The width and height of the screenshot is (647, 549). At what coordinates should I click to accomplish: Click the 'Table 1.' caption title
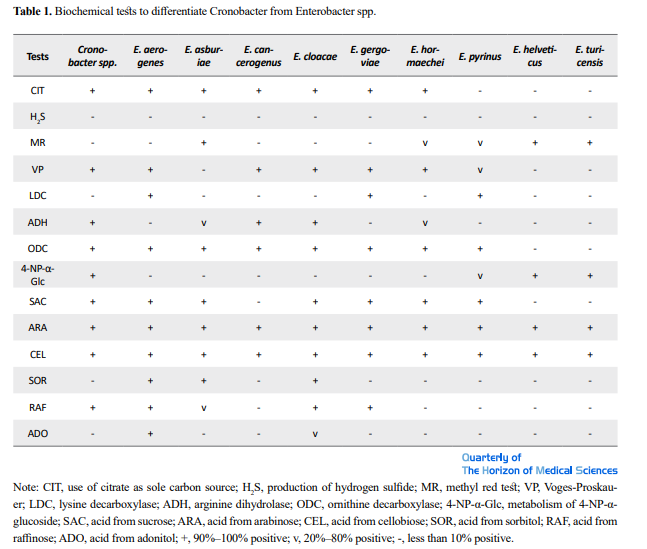(33, 11)
